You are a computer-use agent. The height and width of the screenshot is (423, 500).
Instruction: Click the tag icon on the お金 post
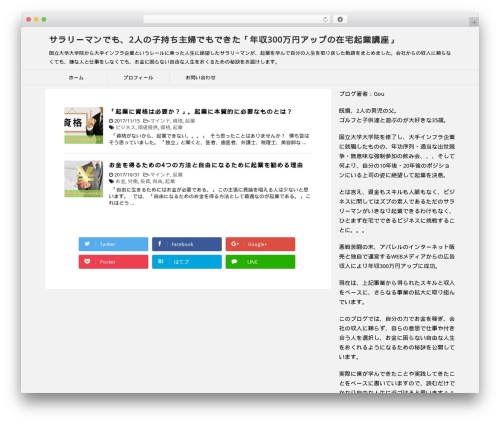(111, 181)
